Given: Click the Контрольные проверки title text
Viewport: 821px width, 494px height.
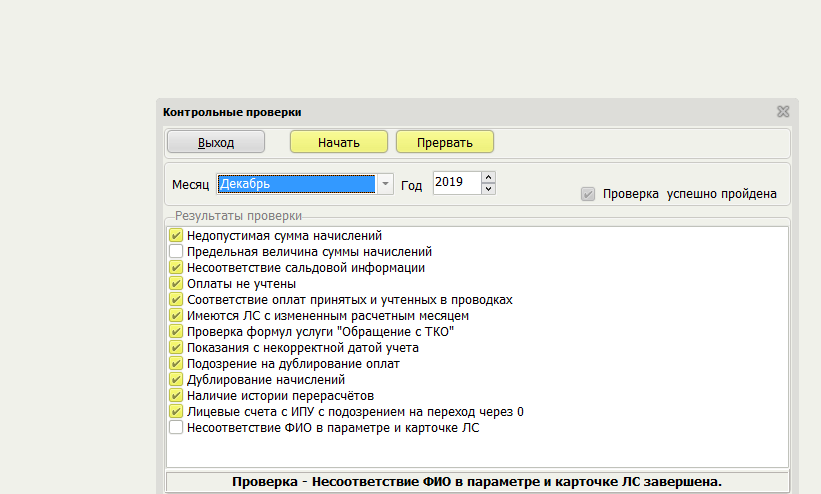Looking at the screenshot, I should [232, 112].
